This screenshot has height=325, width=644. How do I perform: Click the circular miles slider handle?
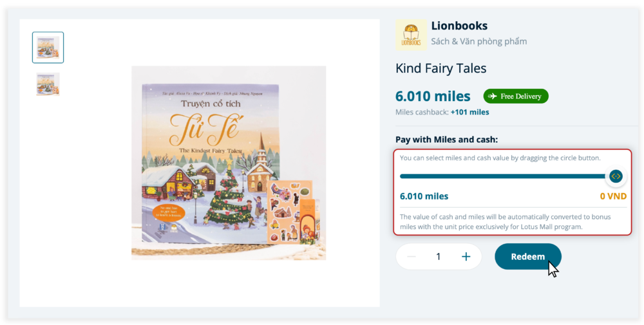click(x=616, y=176)
